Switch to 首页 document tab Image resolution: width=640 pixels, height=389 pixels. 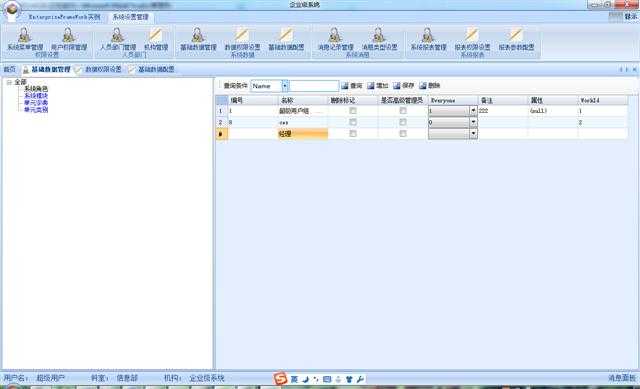9,69
